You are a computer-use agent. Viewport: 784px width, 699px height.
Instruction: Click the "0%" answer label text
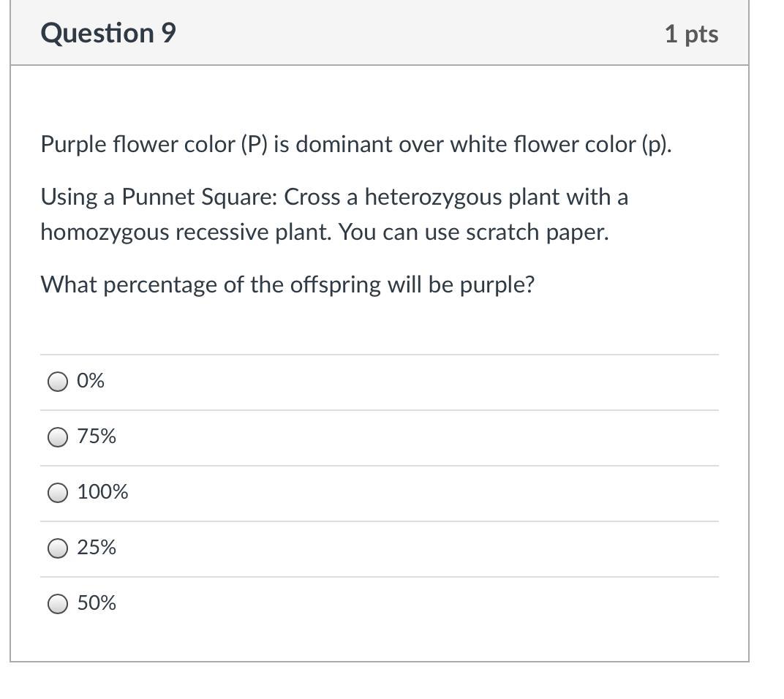point(91,381)
